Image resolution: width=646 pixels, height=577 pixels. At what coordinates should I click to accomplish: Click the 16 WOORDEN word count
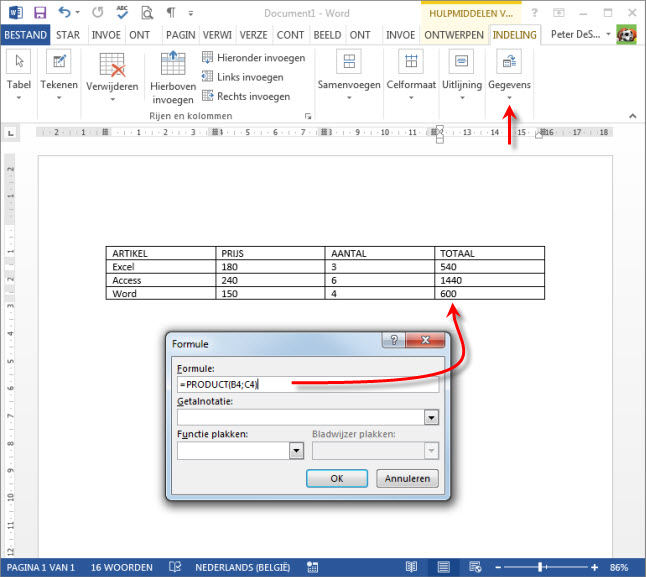pos(122,568)
